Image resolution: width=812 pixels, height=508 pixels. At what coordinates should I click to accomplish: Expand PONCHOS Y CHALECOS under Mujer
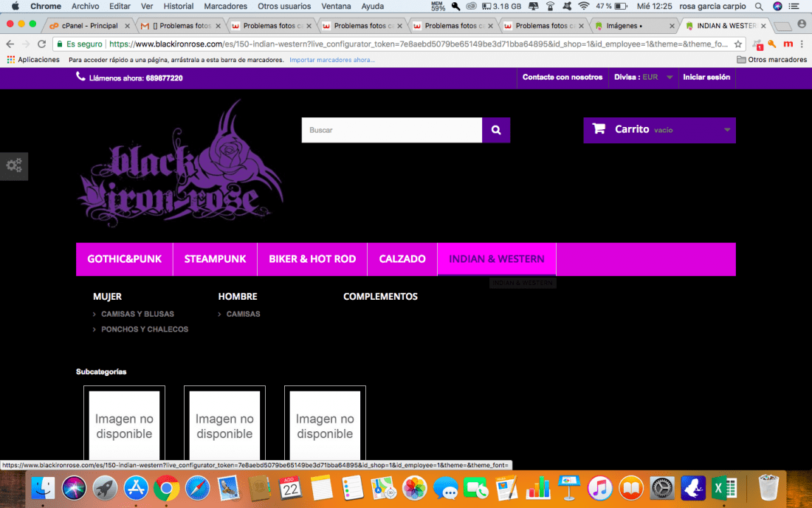[145, 329]
